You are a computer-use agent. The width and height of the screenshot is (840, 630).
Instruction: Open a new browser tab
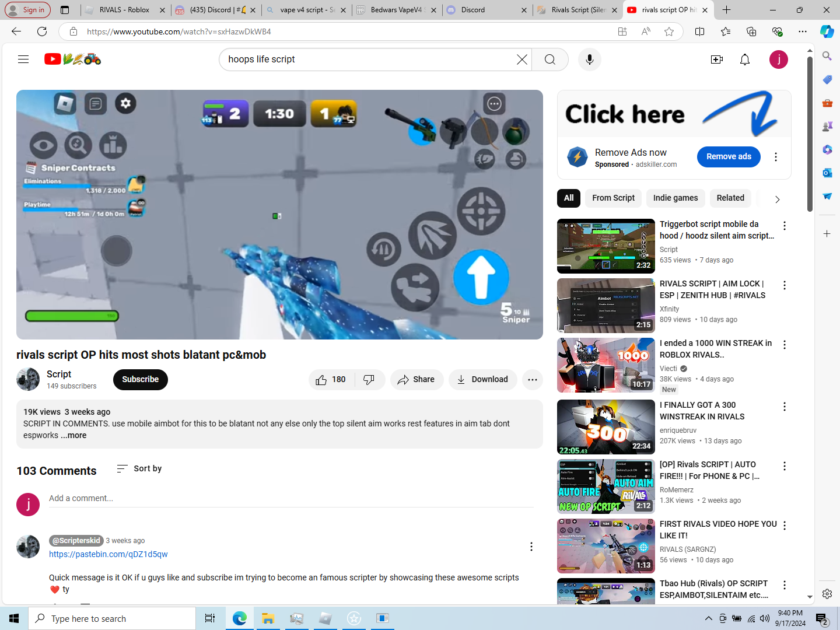point(726,10)
